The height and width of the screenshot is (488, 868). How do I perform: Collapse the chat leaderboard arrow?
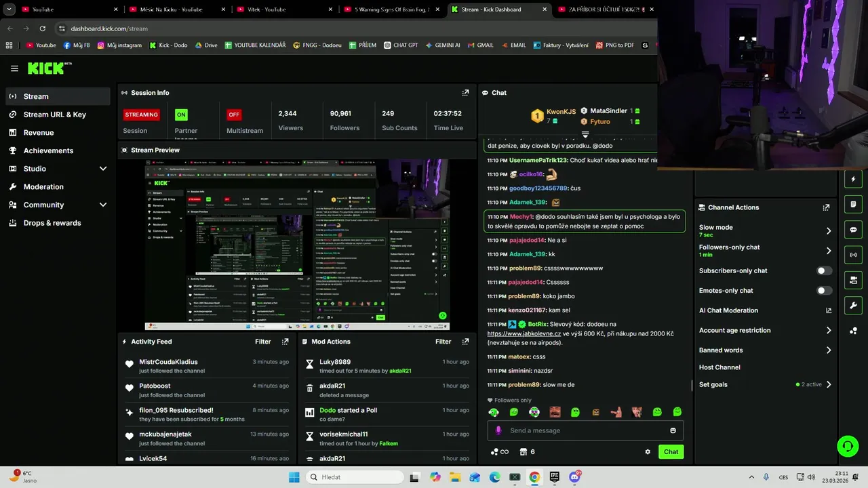click(x=585, y=135)
